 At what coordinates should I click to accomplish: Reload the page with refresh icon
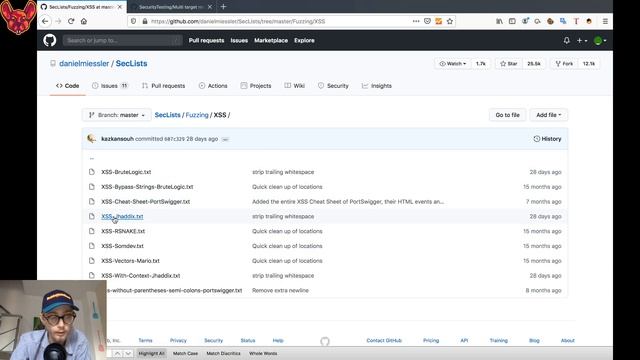71,21
